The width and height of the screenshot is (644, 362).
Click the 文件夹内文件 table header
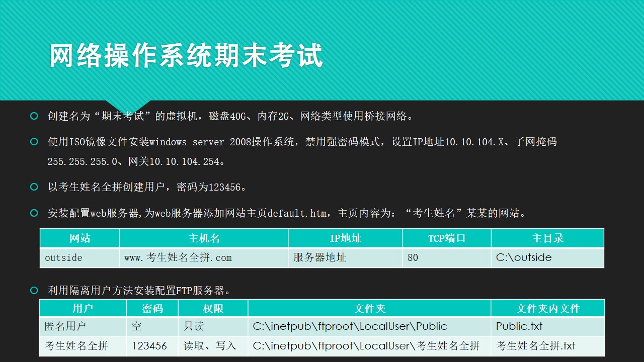(x=548, y=308)
